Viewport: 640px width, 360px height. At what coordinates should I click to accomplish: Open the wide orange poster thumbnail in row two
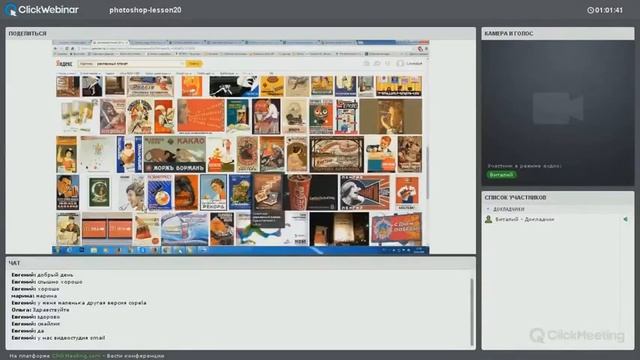point(201,116)
